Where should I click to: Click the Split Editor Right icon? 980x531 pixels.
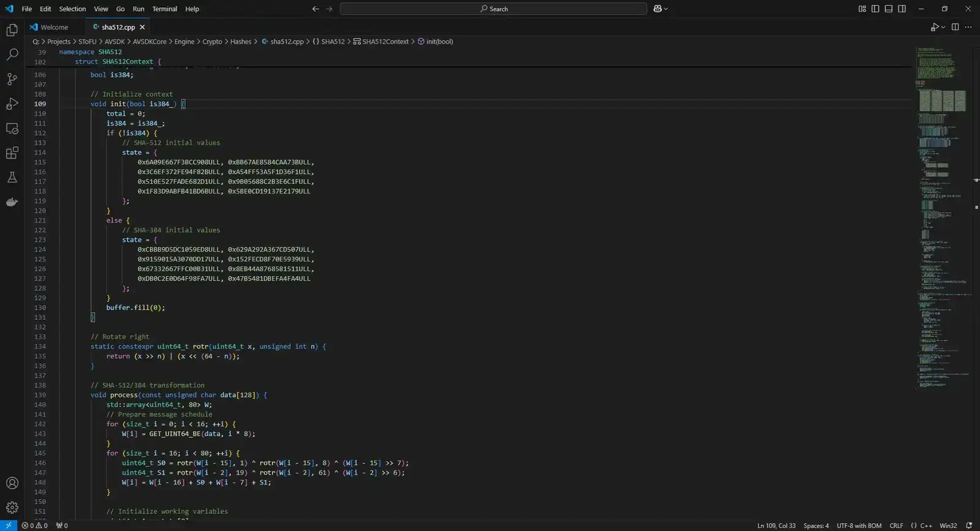tap(955, 27)
